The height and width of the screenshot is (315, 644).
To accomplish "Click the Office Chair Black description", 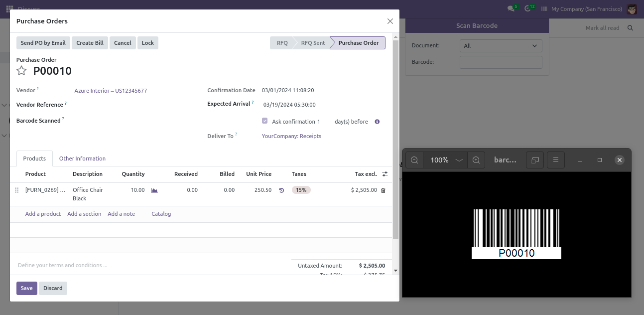I will (88, 194).
